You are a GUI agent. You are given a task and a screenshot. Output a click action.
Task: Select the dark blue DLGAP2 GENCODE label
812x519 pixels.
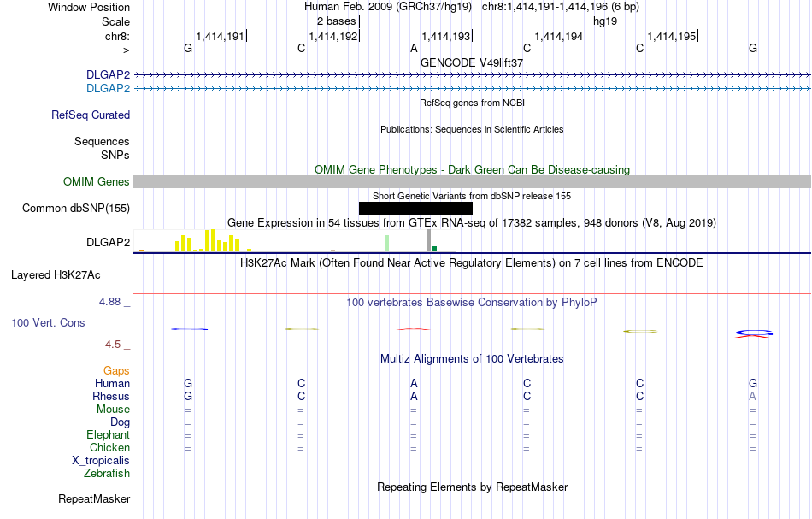click(x=109, y=75)
